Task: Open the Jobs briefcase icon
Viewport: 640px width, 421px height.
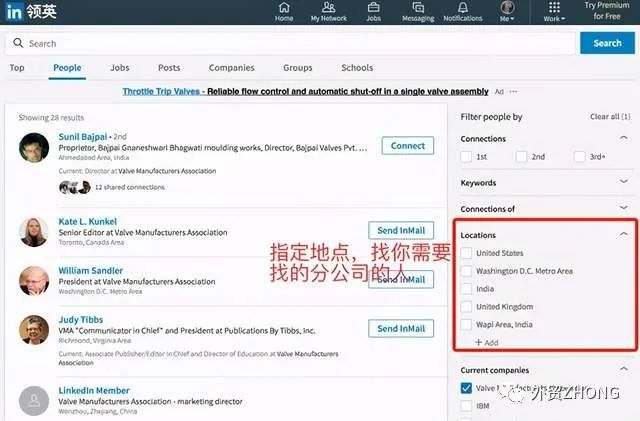Action: click(x=373, y=12)
